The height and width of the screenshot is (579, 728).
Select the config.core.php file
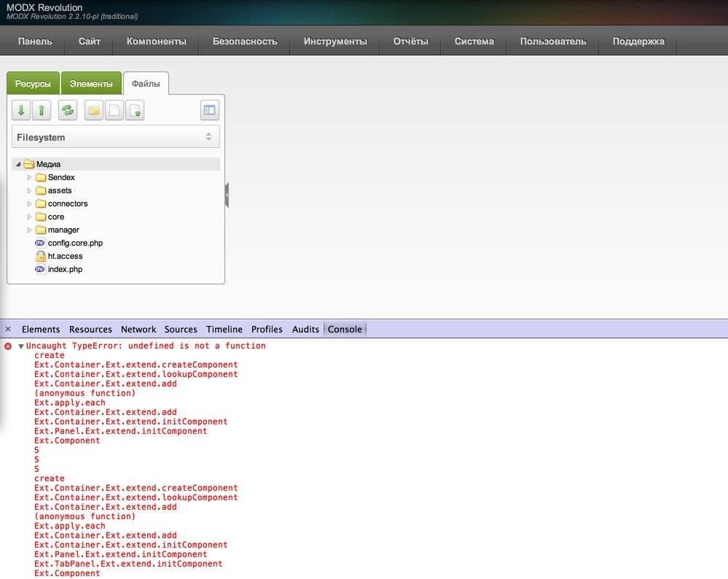click(75, 244)
